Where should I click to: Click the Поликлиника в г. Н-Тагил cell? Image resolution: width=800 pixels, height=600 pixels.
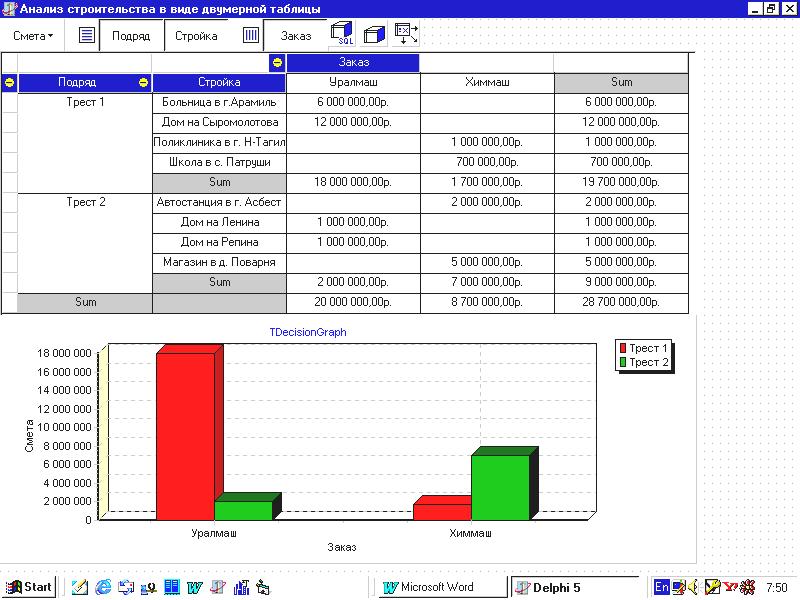pyautogui.click(x=219, y=142)
